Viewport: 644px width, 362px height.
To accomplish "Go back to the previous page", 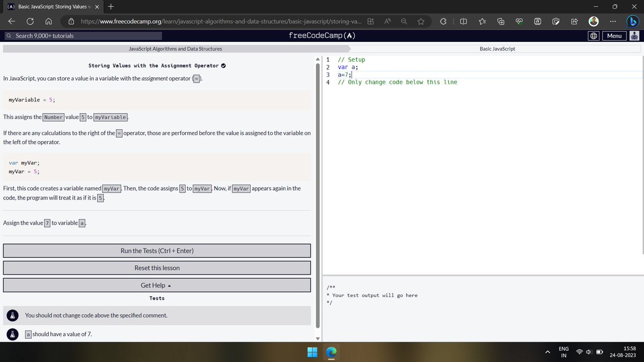I will coord(12,21).
